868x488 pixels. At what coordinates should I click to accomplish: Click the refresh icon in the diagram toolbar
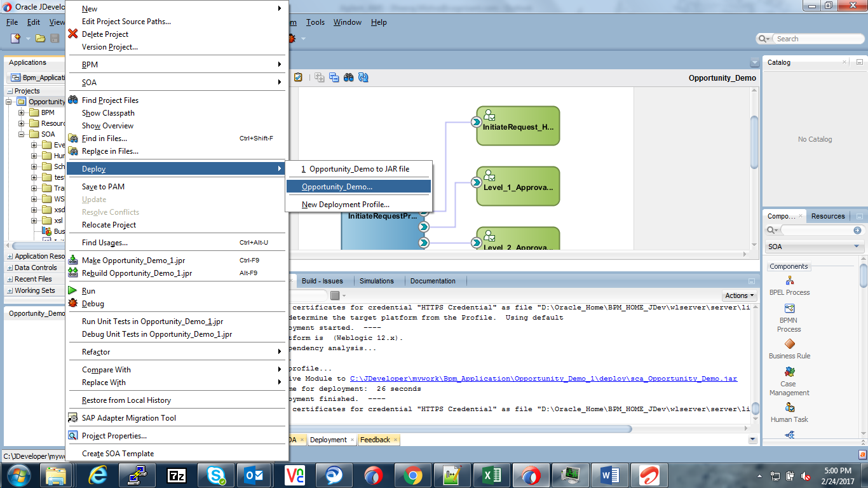tap(363, 78)
